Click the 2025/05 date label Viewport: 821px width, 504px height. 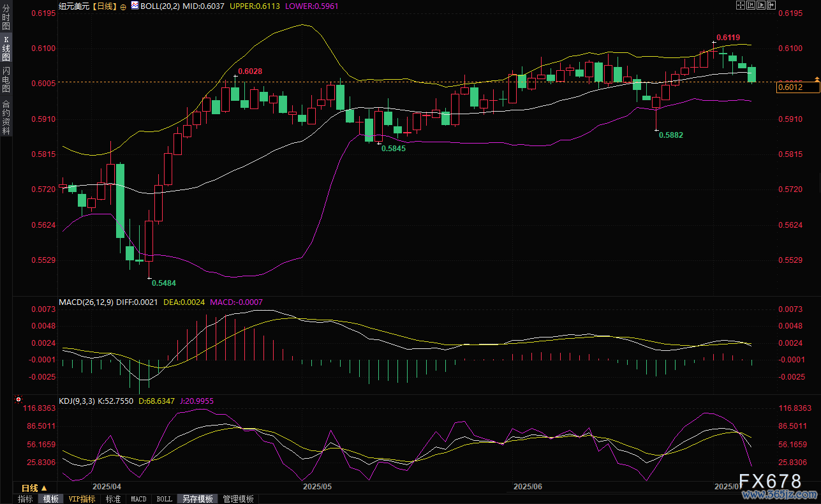tap(318, 487)
